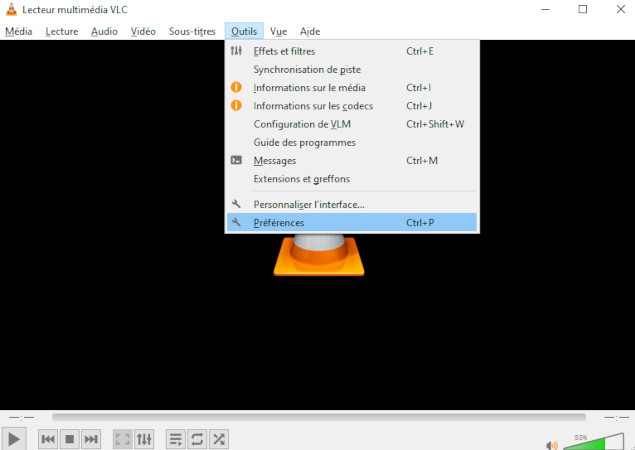Open Informations sur le média
This screenshot has width=635, height=450.
(x=352, y=87)
